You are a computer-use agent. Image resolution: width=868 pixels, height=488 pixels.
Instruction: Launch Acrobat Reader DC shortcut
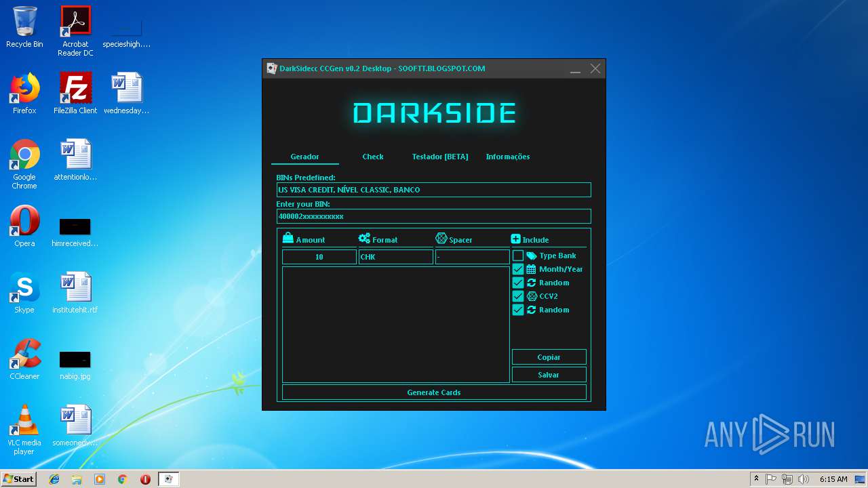point(75,31)
